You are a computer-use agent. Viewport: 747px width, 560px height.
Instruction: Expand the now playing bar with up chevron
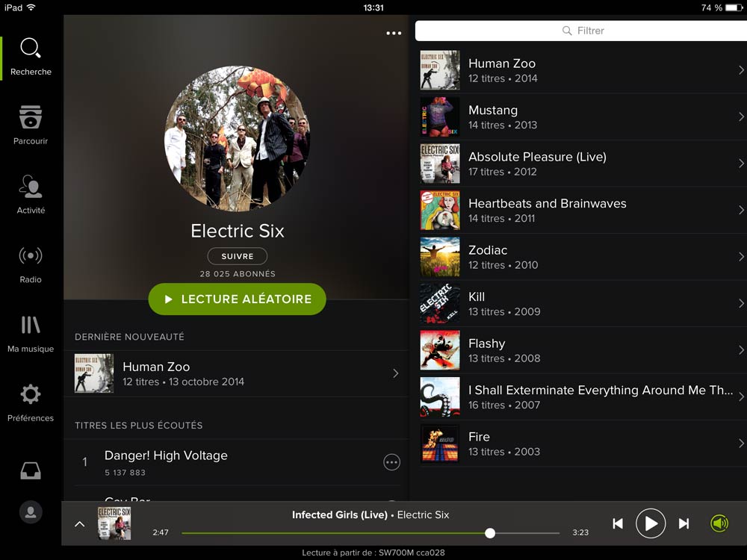(x=80, y=524)
